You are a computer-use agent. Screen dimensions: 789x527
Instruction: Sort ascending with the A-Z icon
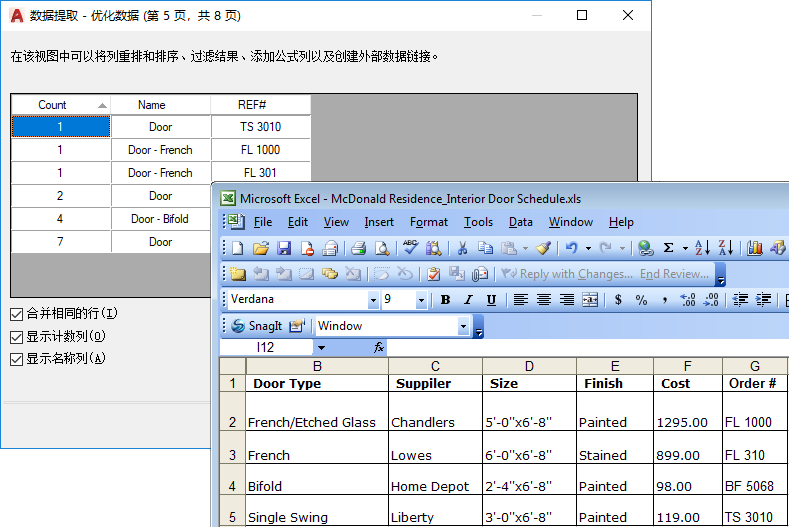(x=702, y=248)
